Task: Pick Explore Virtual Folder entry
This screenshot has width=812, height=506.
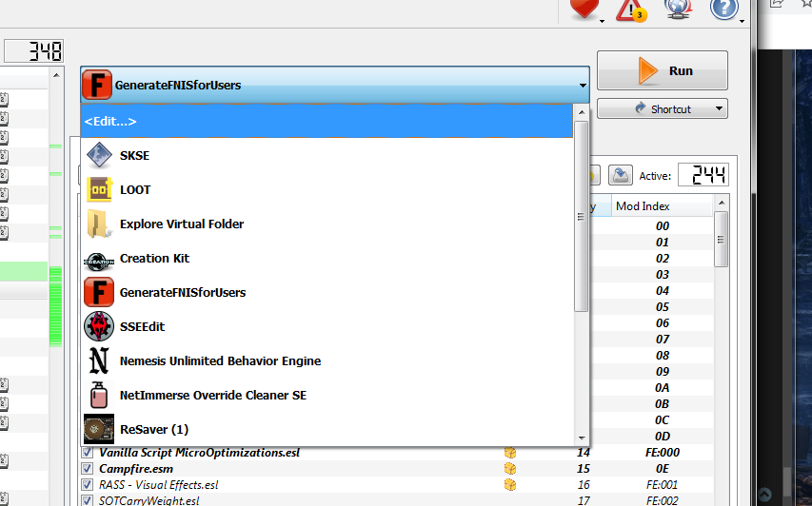Action: 327,224
